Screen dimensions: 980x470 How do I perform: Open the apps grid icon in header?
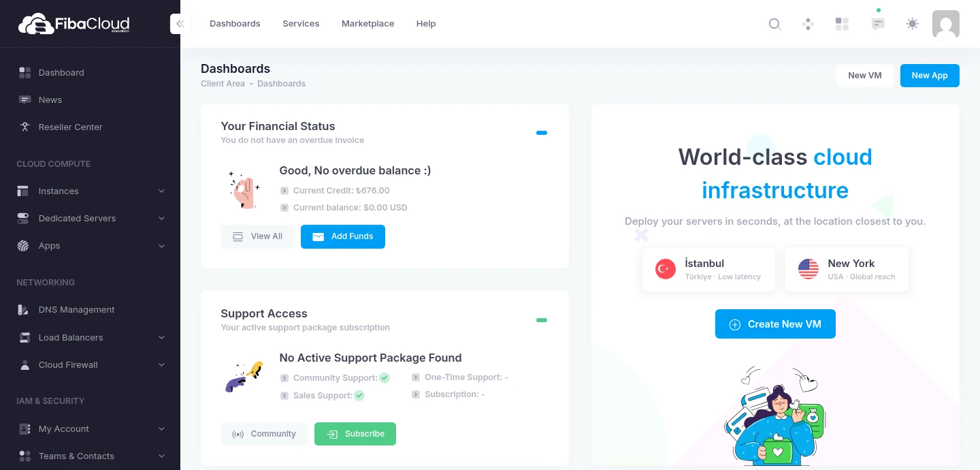point(842,24)
